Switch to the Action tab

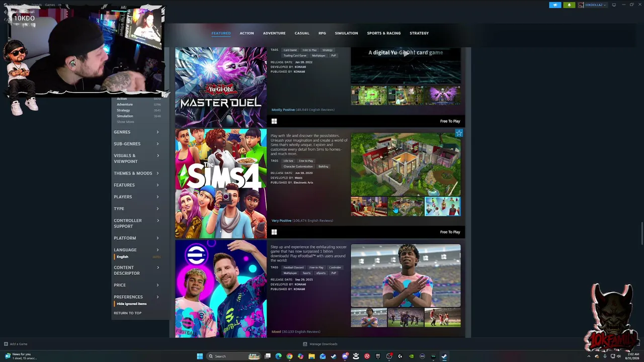(x=247, y=33)
